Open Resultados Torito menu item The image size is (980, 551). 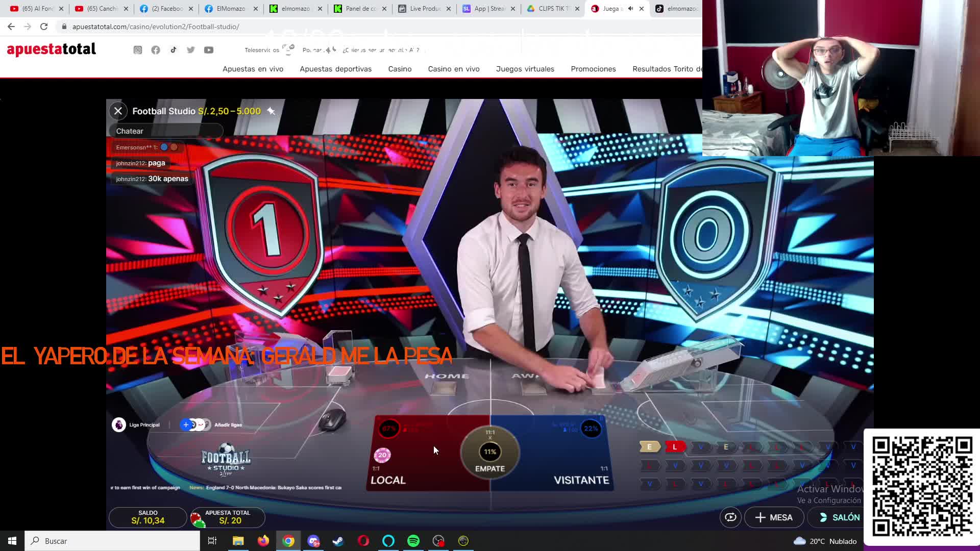667,69
